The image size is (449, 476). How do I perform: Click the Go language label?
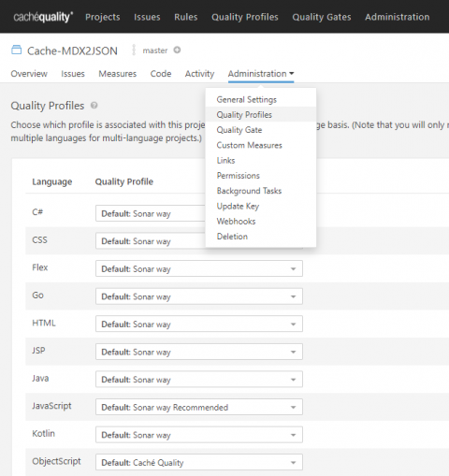(37, 296)
